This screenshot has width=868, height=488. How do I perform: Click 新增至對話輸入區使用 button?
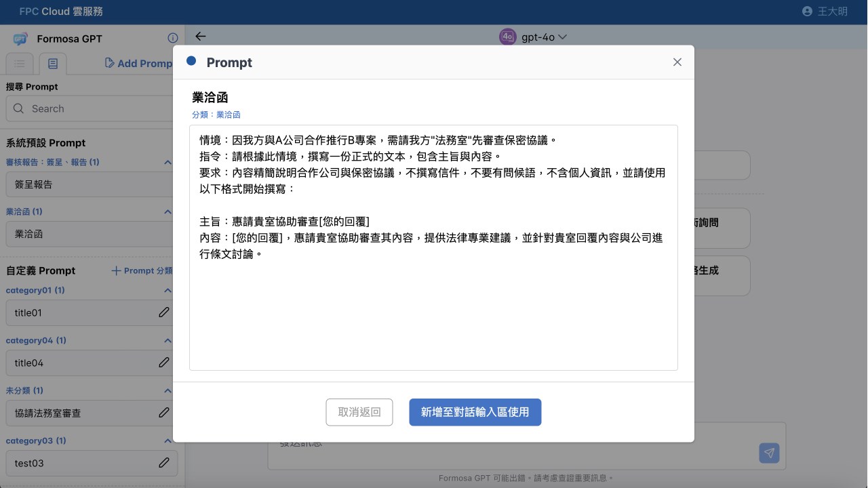[x=475, y=412]
